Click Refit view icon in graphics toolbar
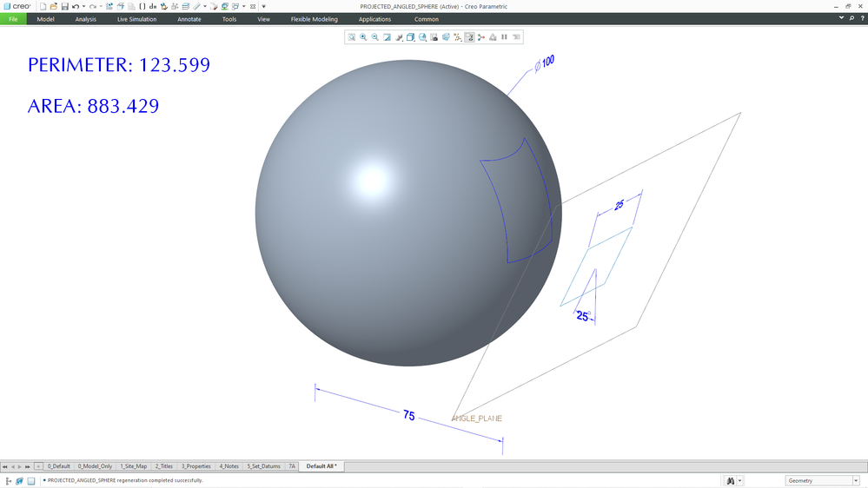The image size is (868, 488). pos(352,37)
